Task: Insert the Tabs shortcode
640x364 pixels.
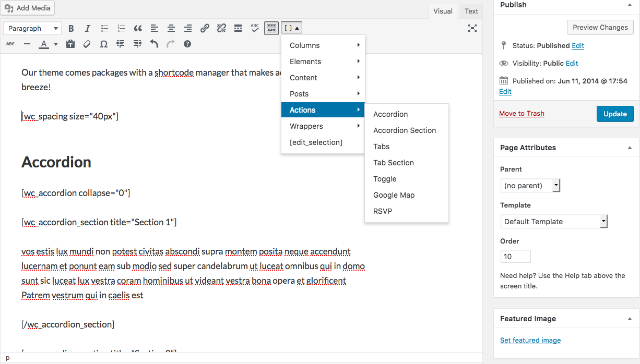Action: [x=407, y=147]
